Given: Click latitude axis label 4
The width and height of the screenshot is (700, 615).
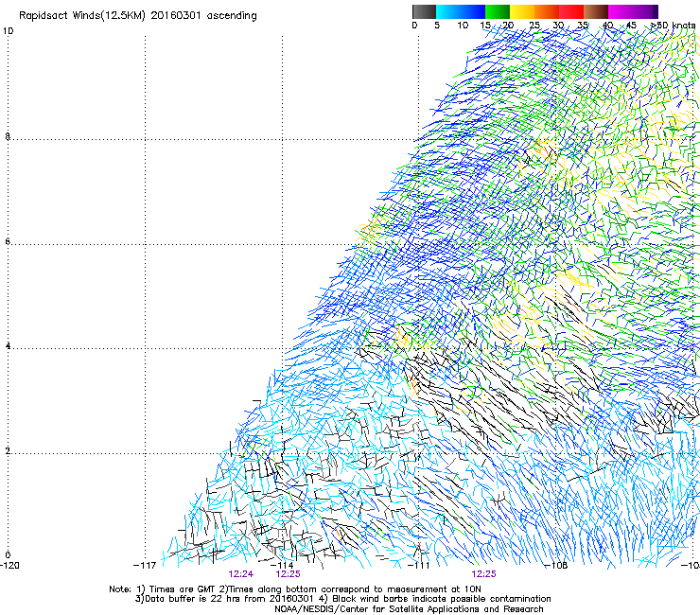Looking at the screenshot, I should (8, 346).
